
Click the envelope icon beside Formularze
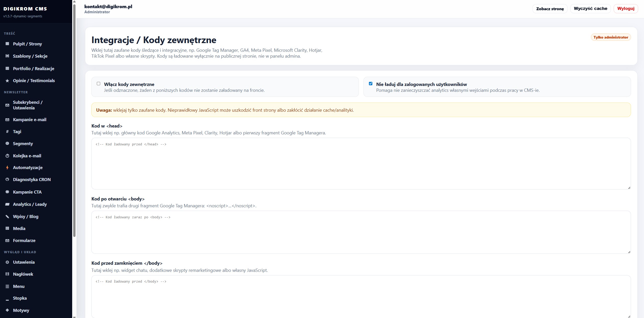(x=7, y=240)
